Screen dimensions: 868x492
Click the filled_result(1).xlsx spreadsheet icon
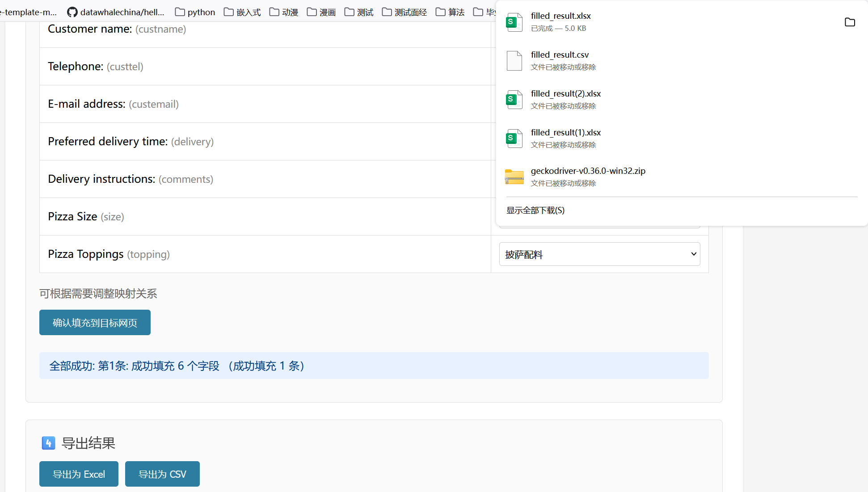(x=514, y=139)
